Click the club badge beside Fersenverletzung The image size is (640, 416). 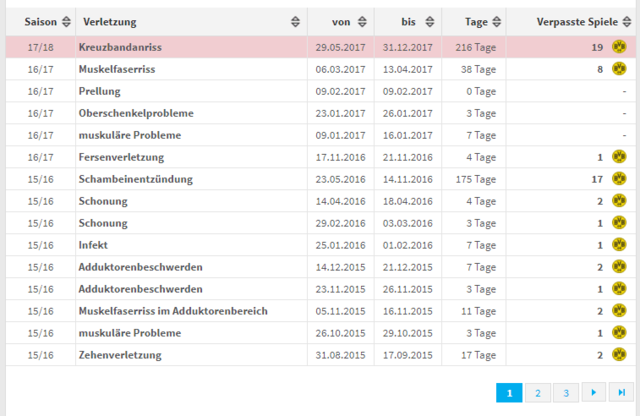click(619, 157)
